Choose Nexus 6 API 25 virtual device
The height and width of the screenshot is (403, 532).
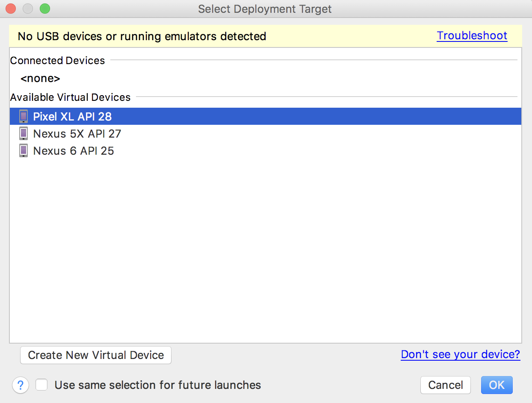point(74,151)
